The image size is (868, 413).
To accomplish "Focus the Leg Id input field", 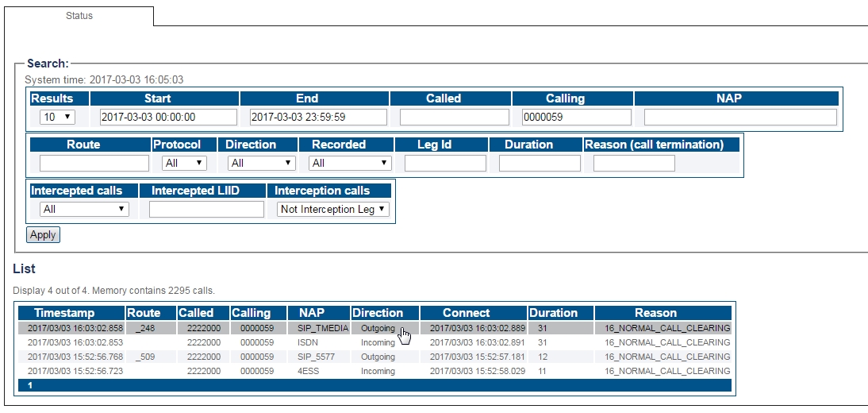I will point(445,163).
